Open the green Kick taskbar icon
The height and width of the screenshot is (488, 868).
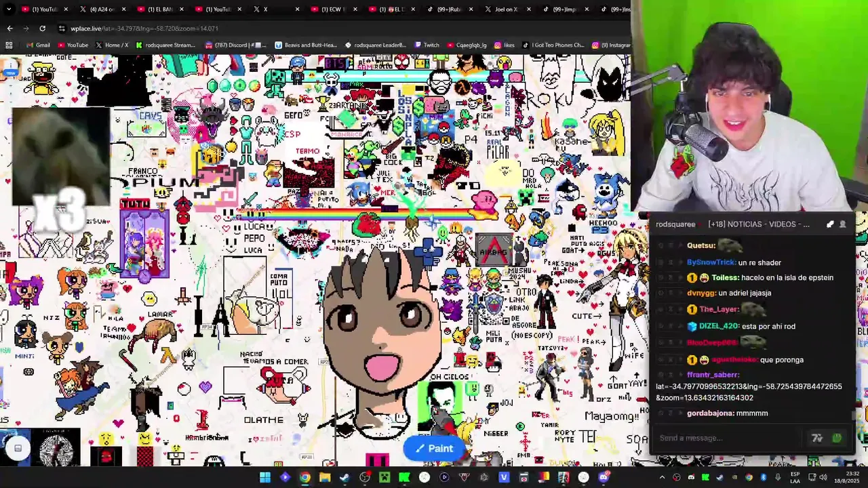click(404, 478)
